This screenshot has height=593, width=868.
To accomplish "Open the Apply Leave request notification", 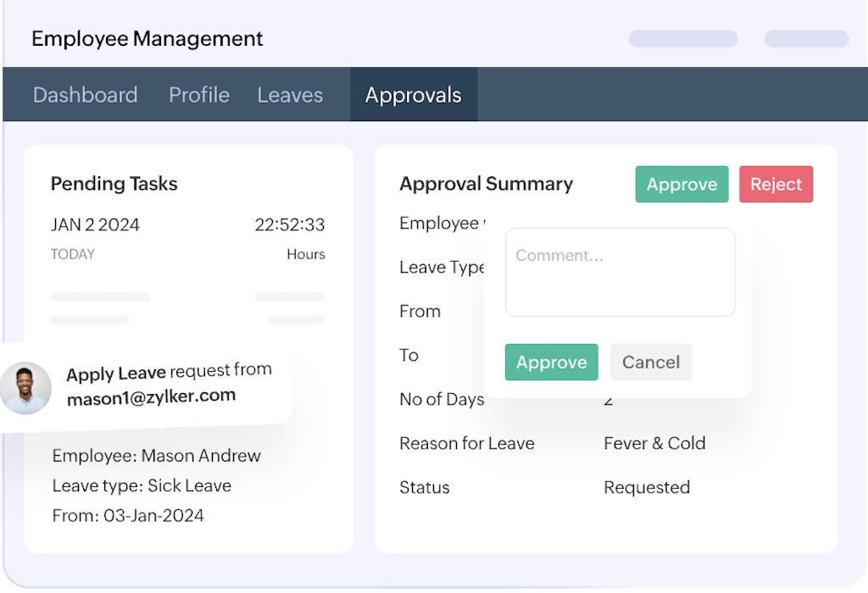I will click(169, 371).
